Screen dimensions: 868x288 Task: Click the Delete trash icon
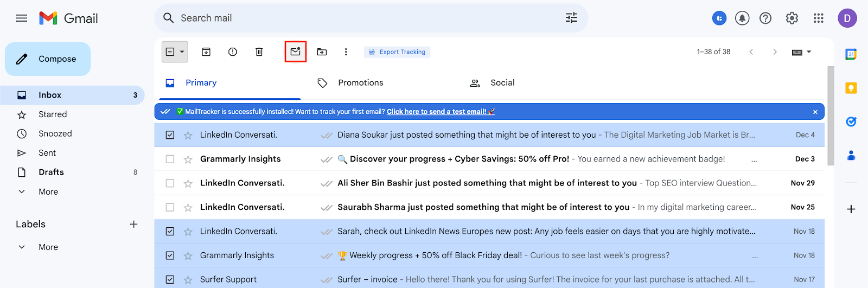(259, 52)
